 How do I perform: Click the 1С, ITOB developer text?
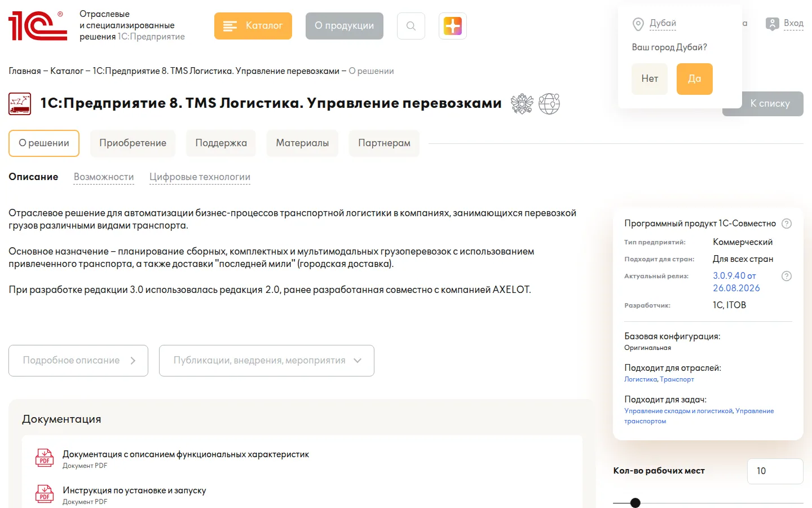729,305
